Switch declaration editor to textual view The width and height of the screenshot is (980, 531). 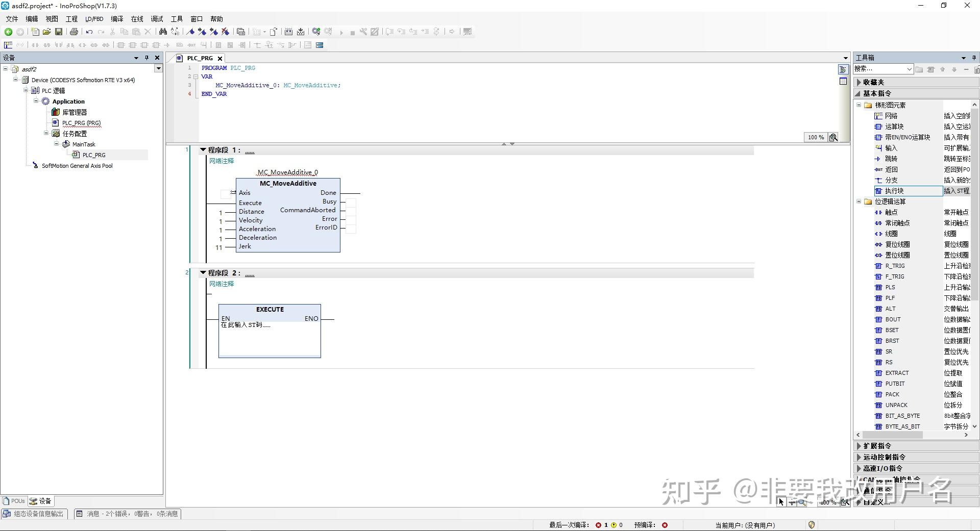pyautogui.click(x=843, y=69)
